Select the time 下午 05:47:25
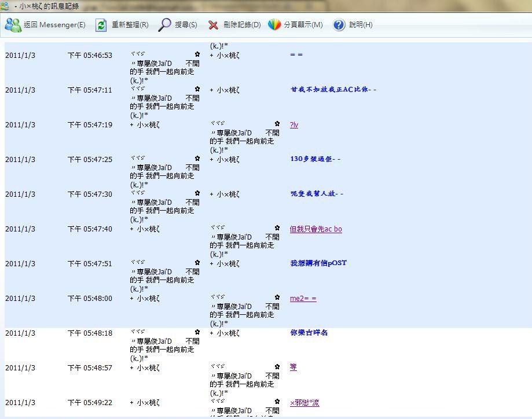Image resolution: width=532 pixels, height=419 pixels. point(90,160)
